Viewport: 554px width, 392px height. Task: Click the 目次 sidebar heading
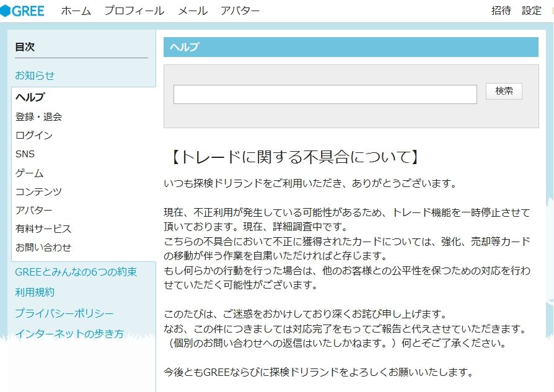point(25,46)
